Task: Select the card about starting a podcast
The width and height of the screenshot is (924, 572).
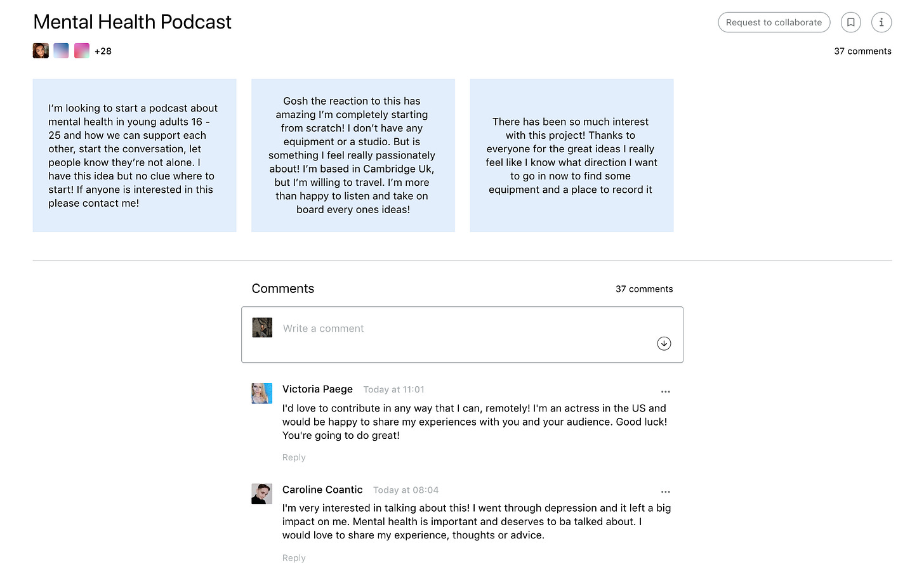Action: (x=135, y=155)
